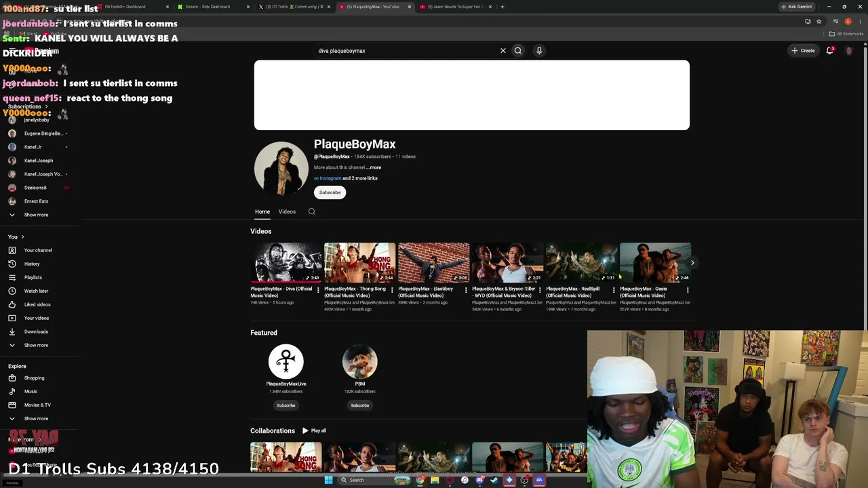
Task: Play the Oasis video thumbnail
Action: (x=655, y=262)
